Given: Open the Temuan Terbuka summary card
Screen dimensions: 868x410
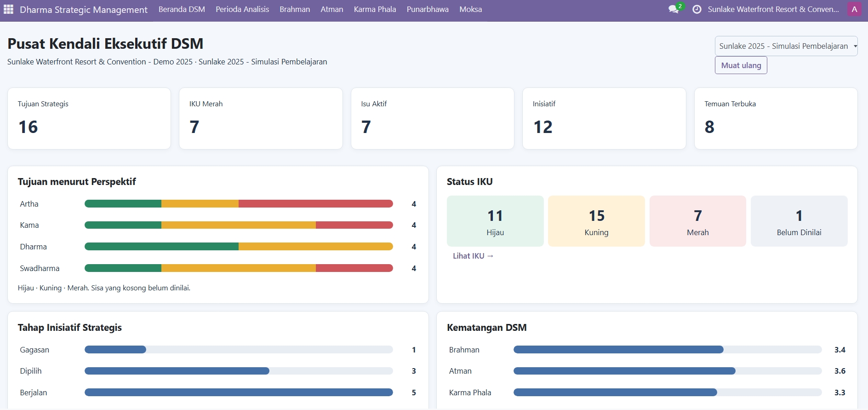Looking at the screenshot, I should tap(776, 118).
